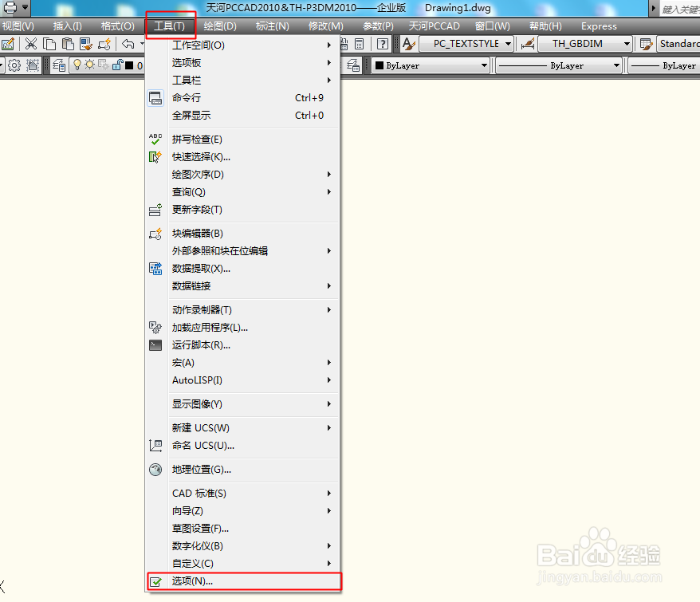Open the 插入(I) menu
Image resolution: width=700 pixels, height=602 pixels.
click(x=68, y=26)
